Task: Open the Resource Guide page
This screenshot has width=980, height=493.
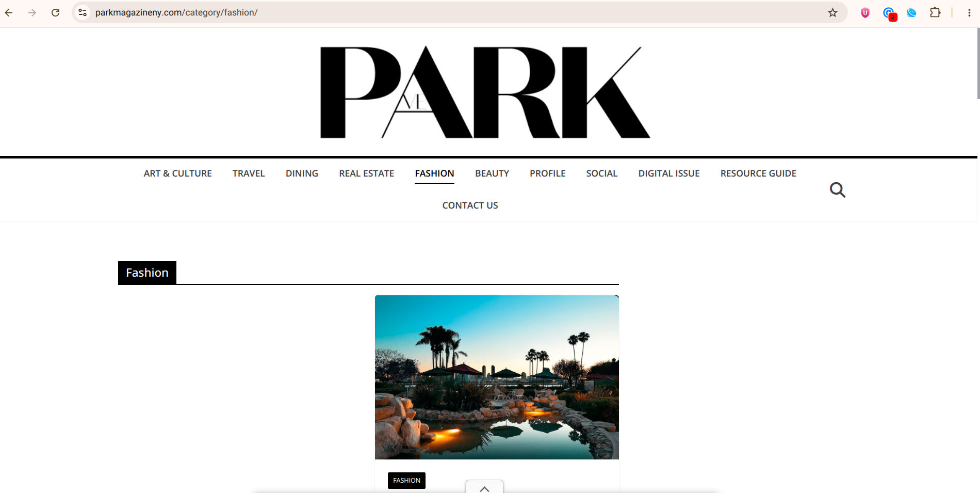Action: click(x=758, y=173)
